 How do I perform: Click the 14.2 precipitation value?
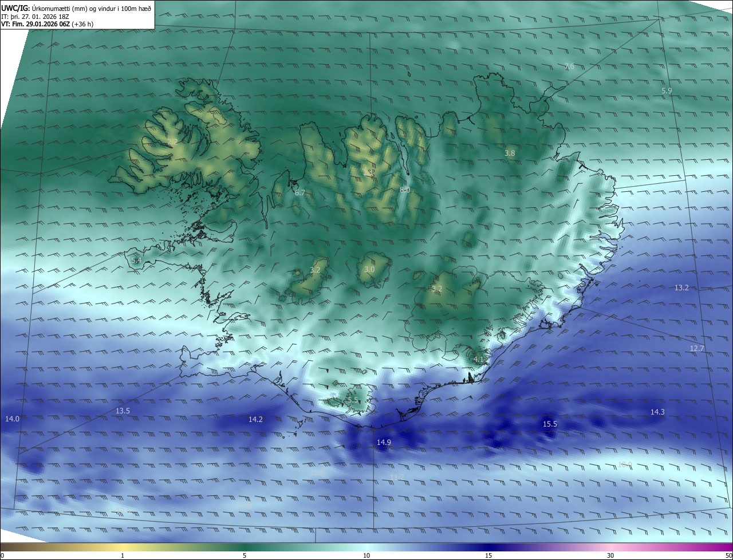(255, 420)
